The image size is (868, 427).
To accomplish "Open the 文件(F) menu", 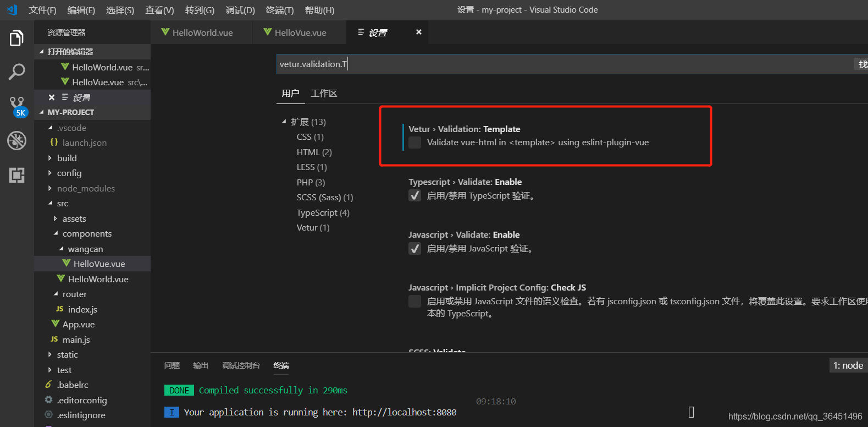I will [x=43, y=10].
